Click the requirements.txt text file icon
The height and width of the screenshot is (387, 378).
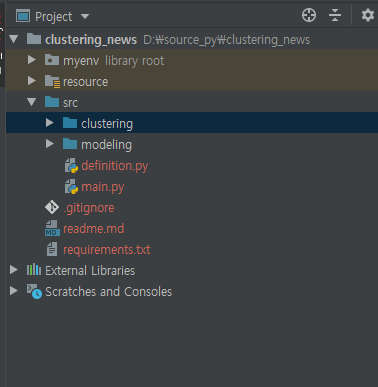click(52, 249)
